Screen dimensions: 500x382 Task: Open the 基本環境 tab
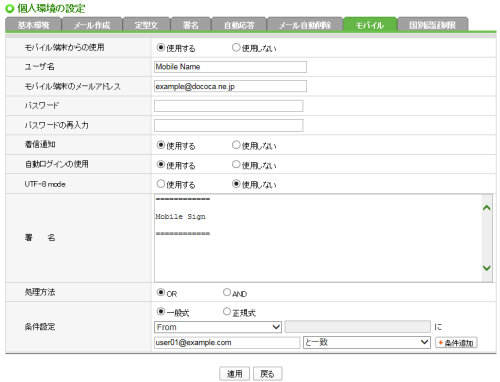[x=33, y=25]
